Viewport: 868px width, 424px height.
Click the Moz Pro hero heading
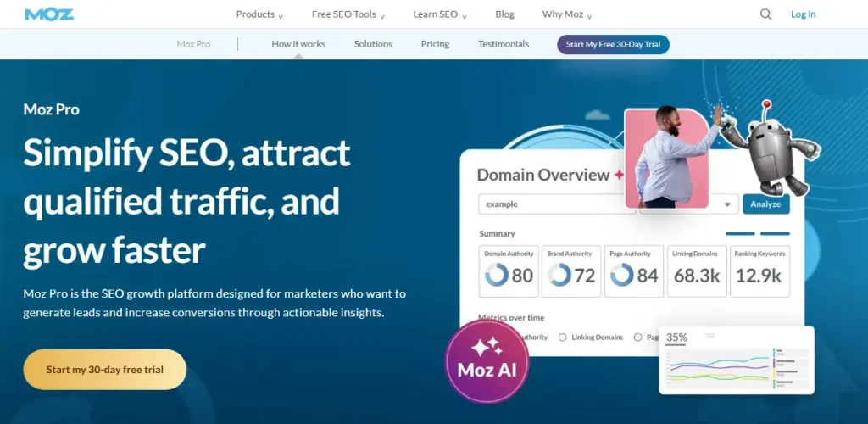(52, 109)
